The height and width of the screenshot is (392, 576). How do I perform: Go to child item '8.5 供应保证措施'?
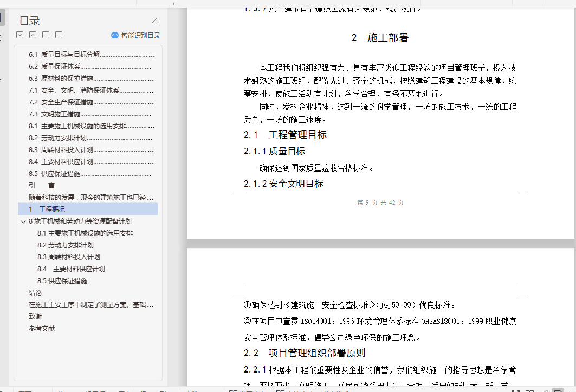pos(62,281)
